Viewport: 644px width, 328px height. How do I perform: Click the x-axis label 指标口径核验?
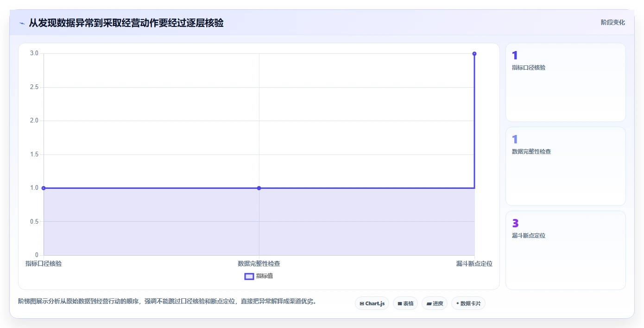(x=44, y=264)
